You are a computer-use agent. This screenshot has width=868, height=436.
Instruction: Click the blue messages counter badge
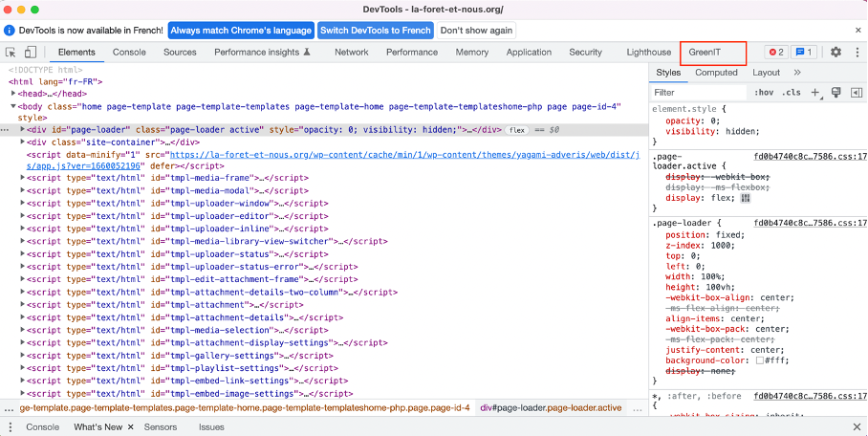pyautogui.click(x=804, y=52)
